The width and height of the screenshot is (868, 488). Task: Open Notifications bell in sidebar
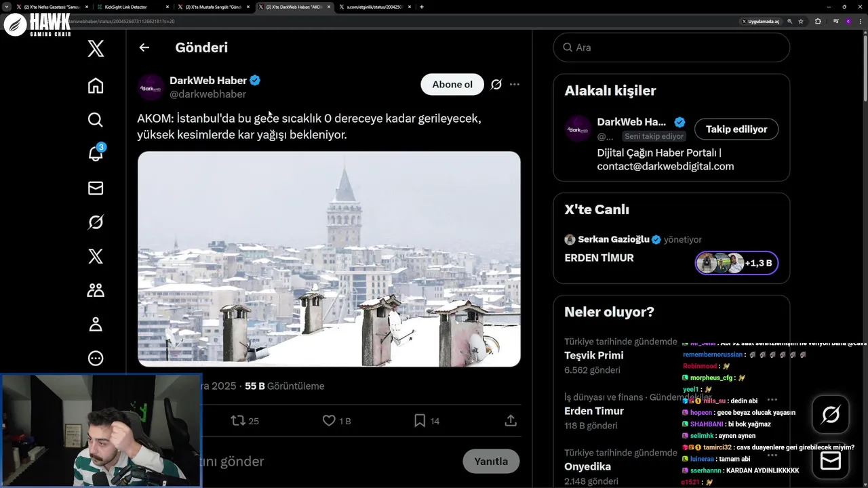tap(96, 154)
